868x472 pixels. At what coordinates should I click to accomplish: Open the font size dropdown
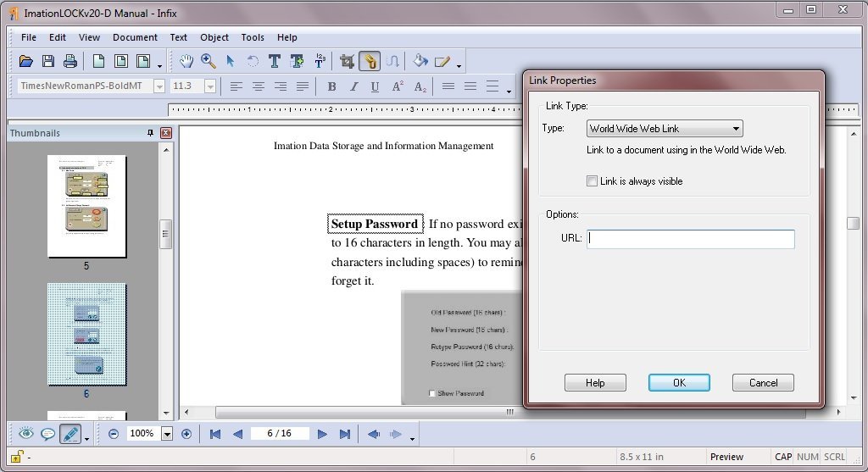[x=210, y=86]
